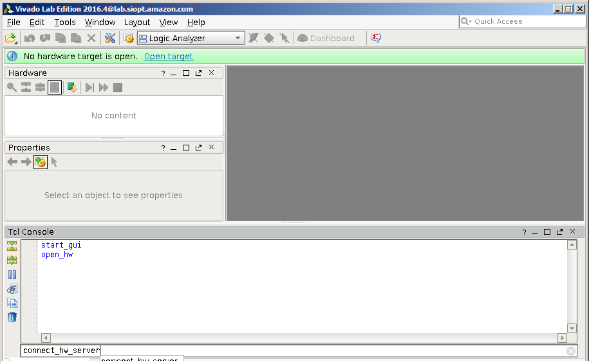Click the run trigger play icon

pos(89,87)
